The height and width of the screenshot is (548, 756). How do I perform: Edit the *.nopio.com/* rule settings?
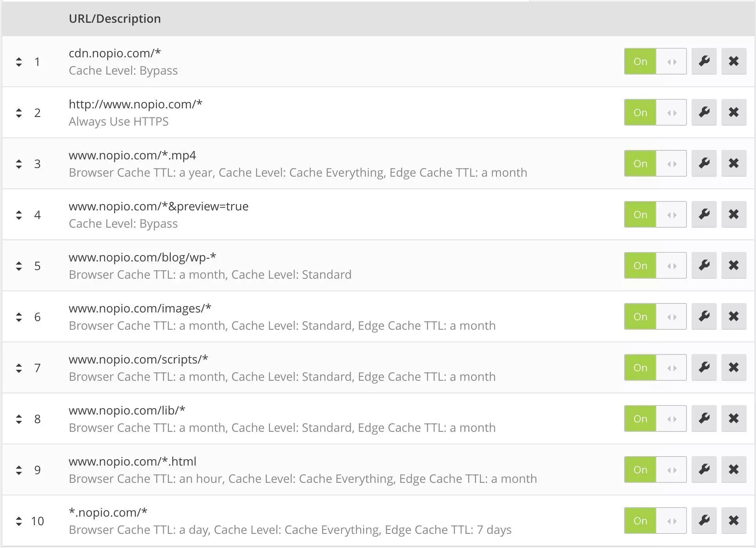(x=704, y=521)
